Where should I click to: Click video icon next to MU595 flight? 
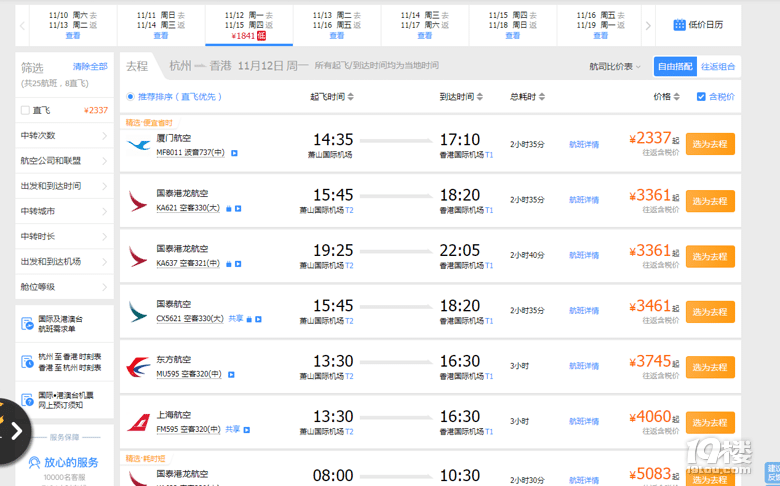pos(231,374)
